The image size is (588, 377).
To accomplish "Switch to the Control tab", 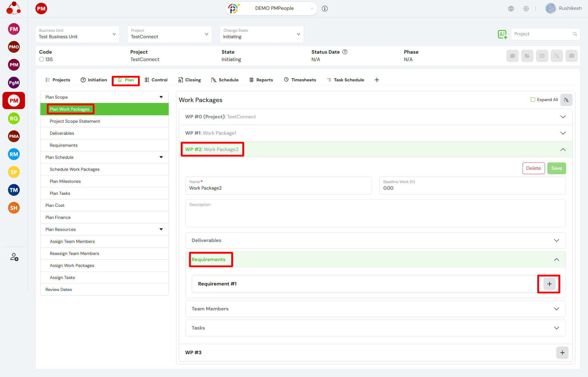I will pos(156,80).
